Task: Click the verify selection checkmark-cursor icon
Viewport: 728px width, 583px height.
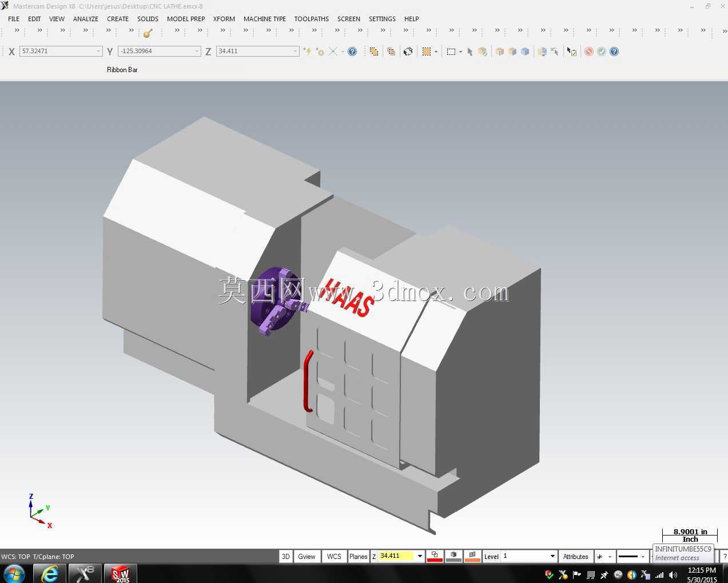Action: [572, 51]
